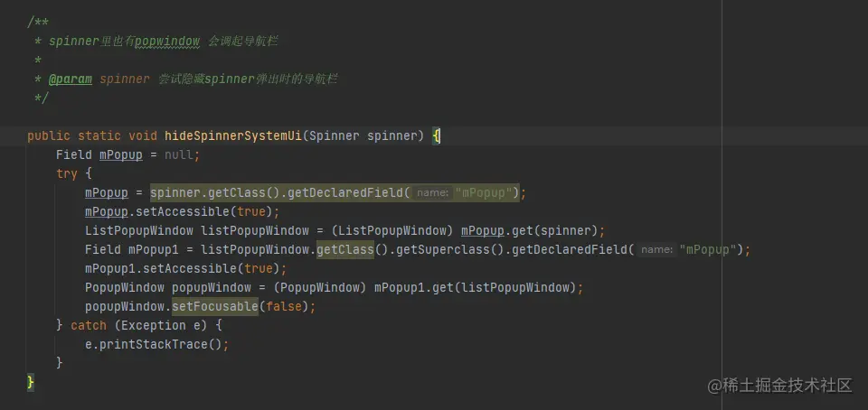Click the "@param" Javadoc tag
This screenshot has width=868, height=410.
[71, 79]
